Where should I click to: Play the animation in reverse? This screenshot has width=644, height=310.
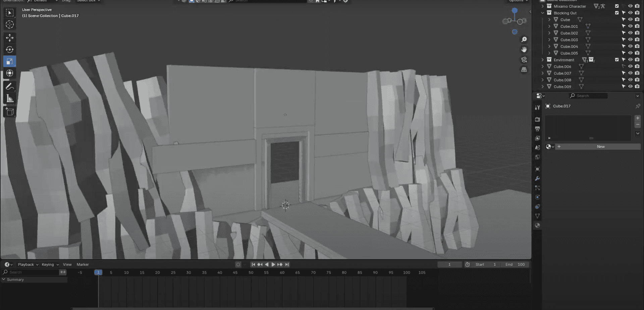pyautogui.click(x=267, y=264)
